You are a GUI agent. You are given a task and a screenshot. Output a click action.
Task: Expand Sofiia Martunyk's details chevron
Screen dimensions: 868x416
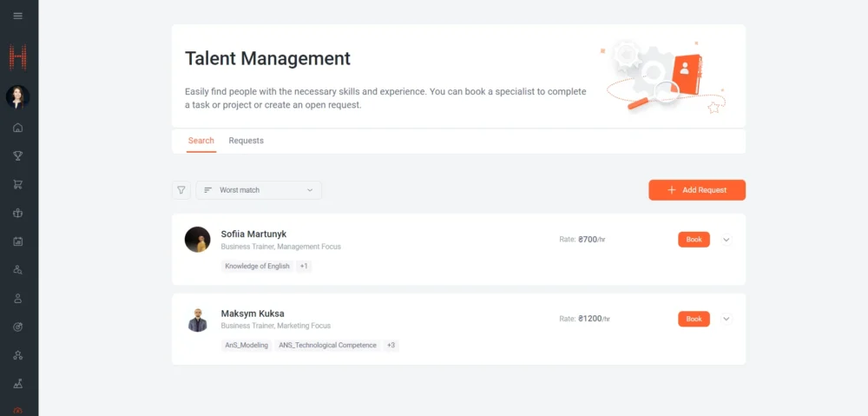pos(727,240)
